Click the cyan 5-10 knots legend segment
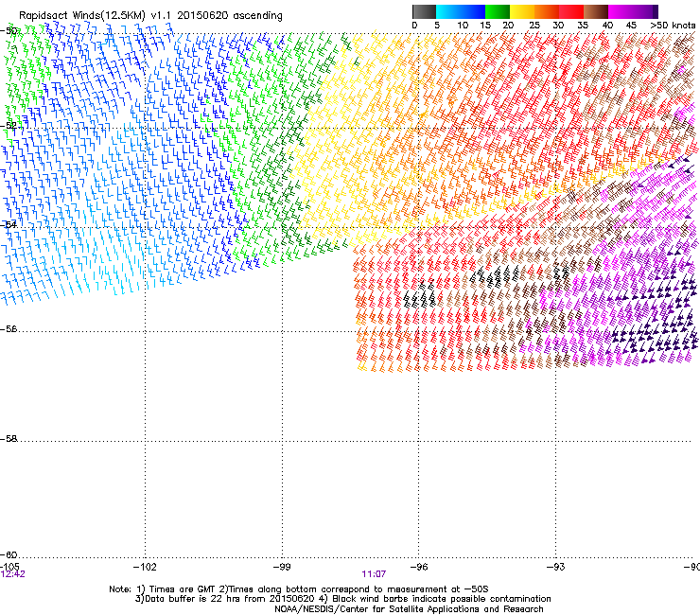This screenshot has width=700, height=615. [x=448, y=11]
